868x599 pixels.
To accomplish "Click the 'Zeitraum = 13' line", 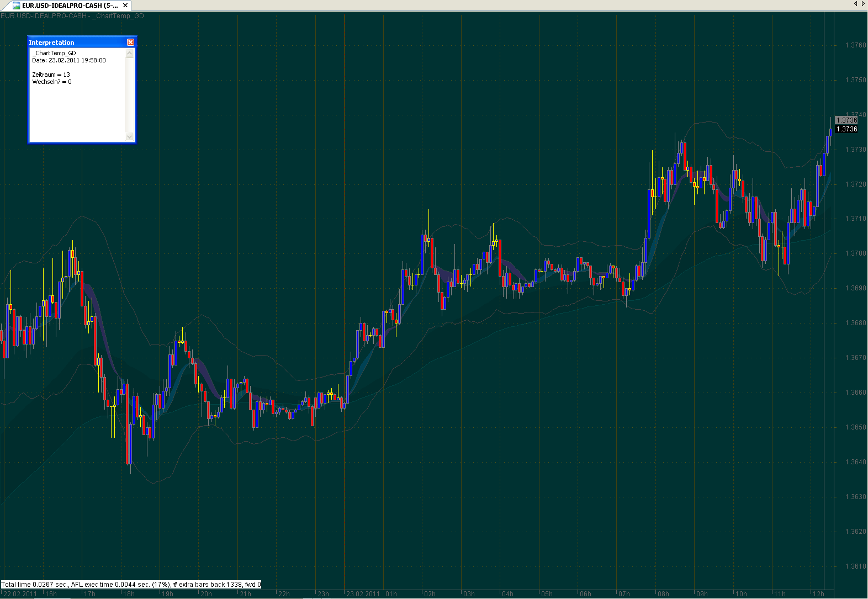I will tap(51, 75).
